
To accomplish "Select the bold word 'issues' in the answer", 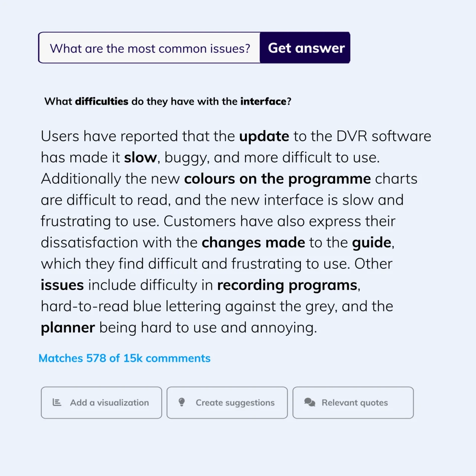I will point(62,285).
